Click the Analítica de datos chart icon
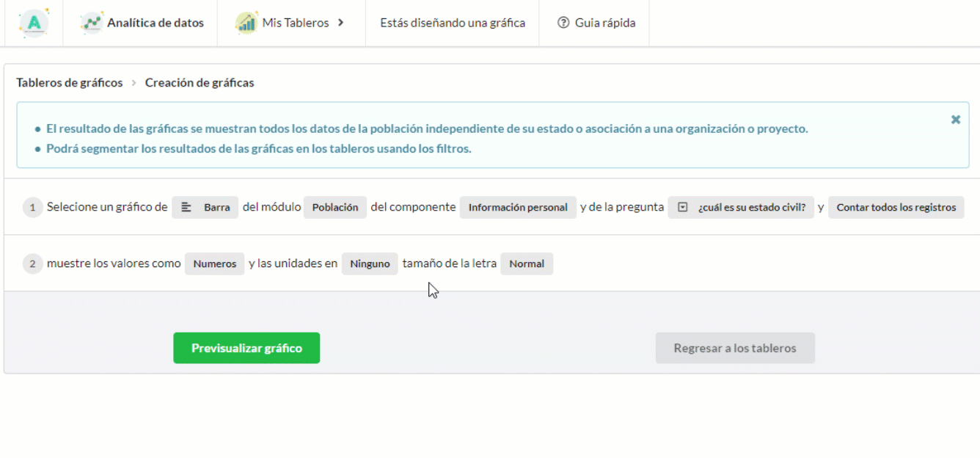The height and width of the screenshot is (458, 980). point(92,23)
